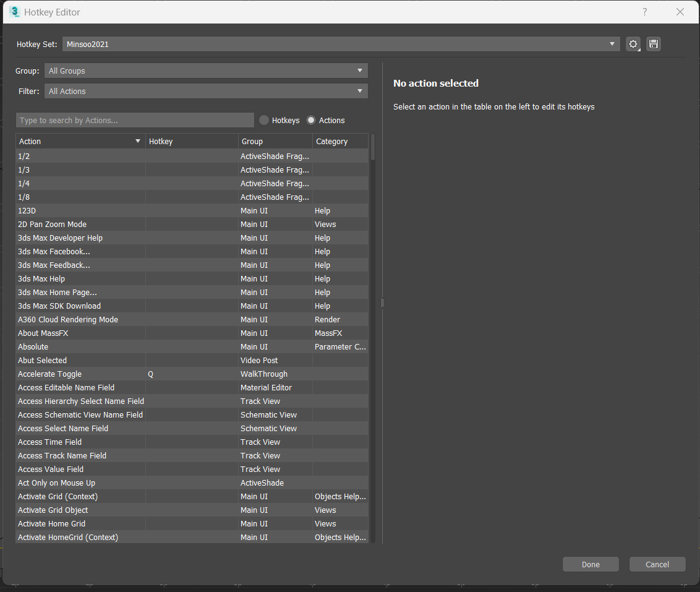Select the Absolute action

[x=192, y=347]
